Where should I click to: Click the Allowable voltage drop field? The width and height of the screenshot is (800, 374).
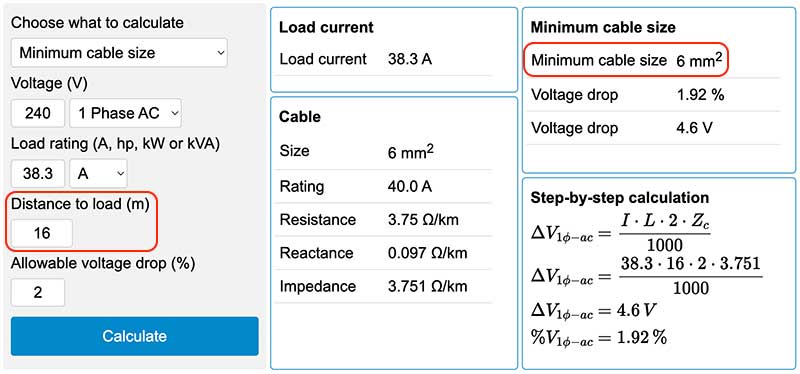[38, 293]
